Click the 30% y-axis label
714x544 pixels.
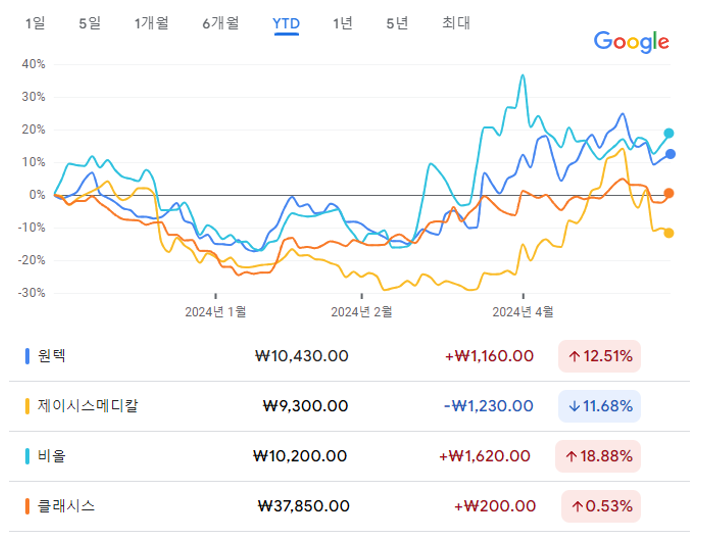pyautogui.click(x=33, y=97)
